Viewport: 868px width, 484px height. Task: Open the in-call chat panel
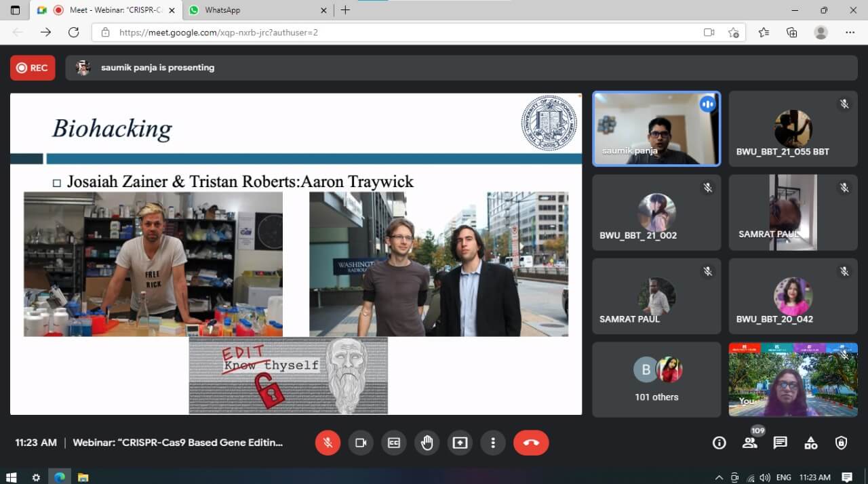780,443
